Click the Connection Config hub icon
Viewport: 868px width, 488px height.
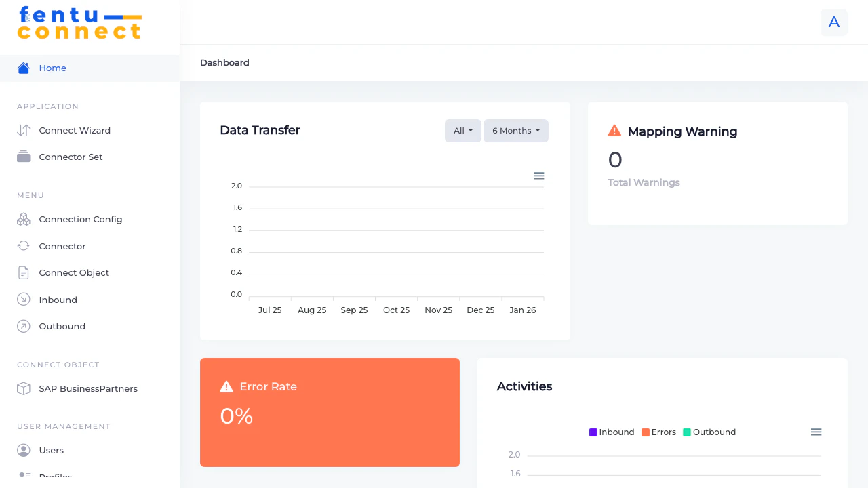[23, 219]
